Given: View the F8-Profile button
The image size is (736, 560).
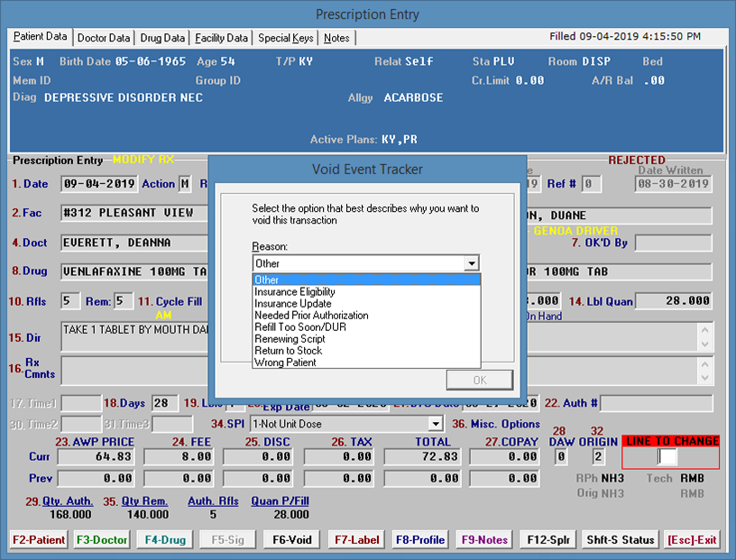Looking at the screenshot, I should (x=419, y=540).
